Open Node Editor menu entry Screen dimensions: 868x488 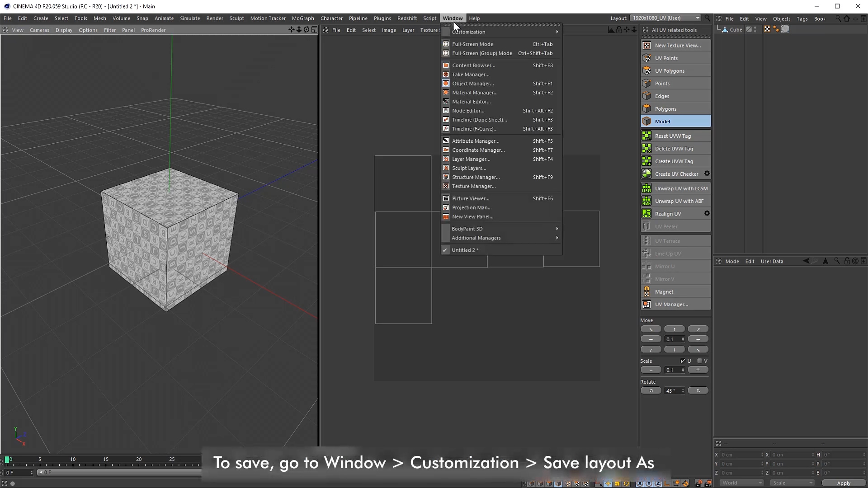501,111
